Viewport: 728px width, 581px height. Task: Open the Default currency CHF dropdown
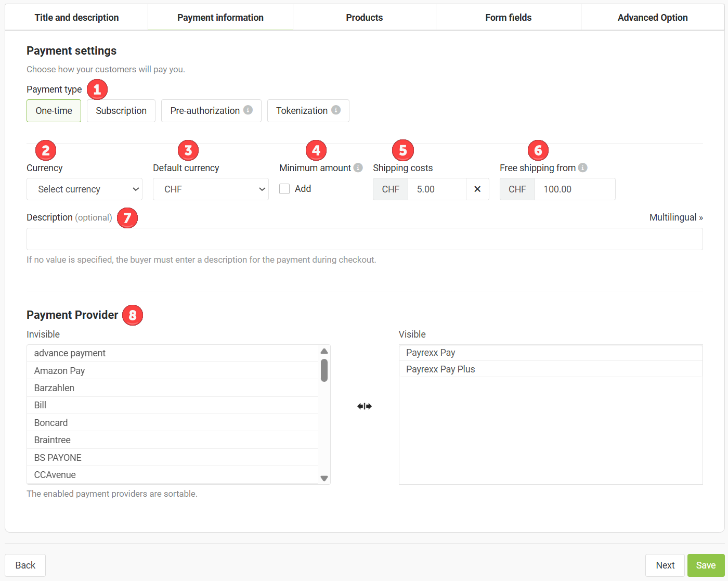pos(211,189)
